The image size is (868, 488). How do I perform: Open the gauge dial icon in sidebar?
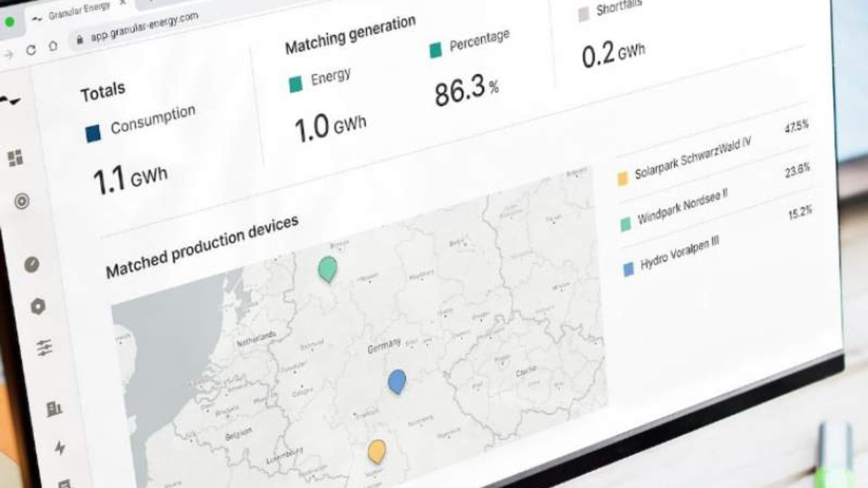[x=32, y=265]
